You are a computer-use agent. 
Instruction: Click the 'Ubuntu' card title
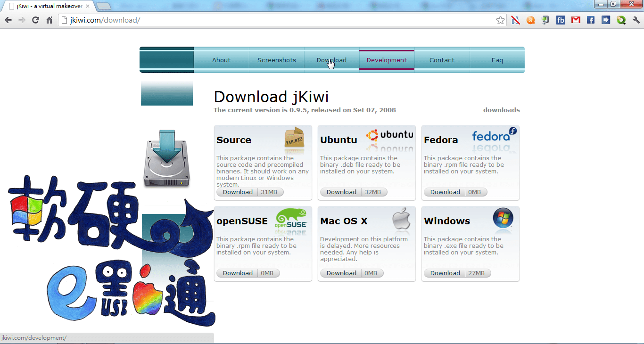coord(339,140)
